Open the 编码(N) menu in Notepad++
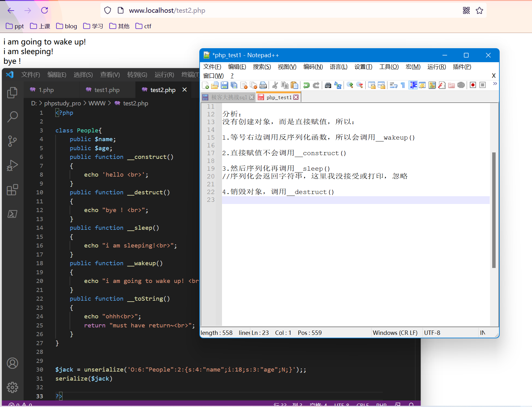Viewport: 532px width, 407px height. [x=313, y=67]
